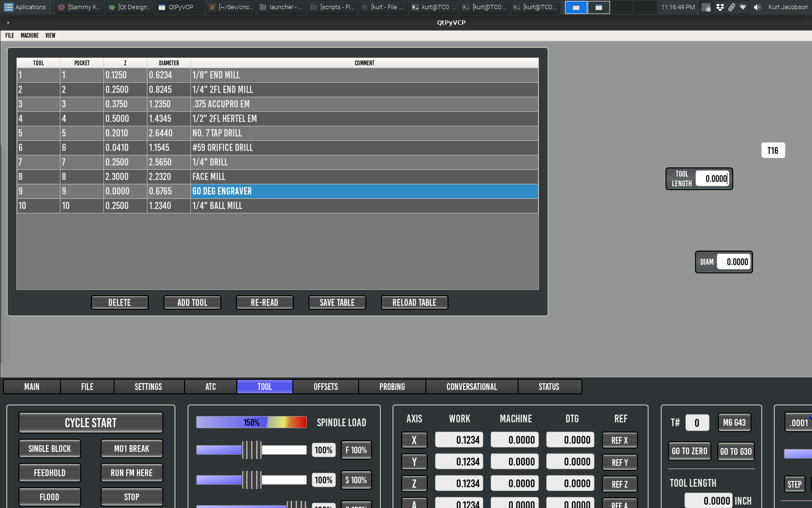Click the DIAM input field

(x=734, y=262)
